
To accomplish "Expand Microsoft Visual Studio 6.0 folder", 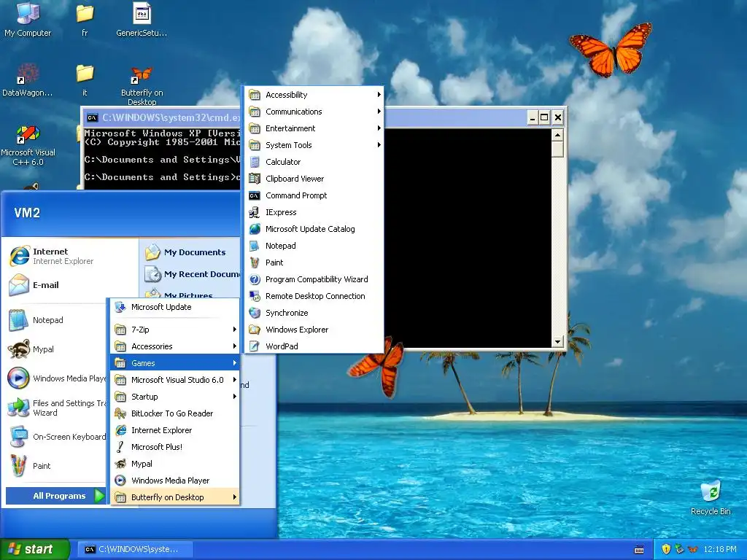I will pyautogui.click(x=175, y=380).
